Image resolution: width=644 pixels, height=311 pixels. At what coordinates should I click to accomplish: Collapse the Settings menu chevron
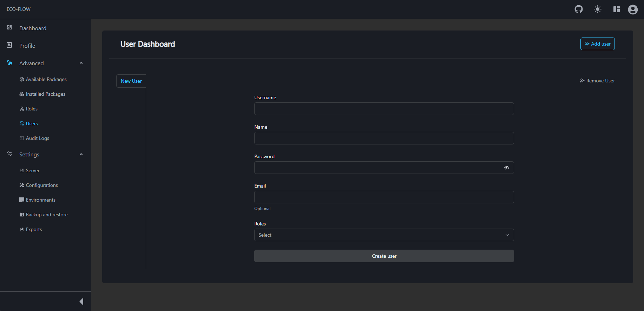pos(81,154)
